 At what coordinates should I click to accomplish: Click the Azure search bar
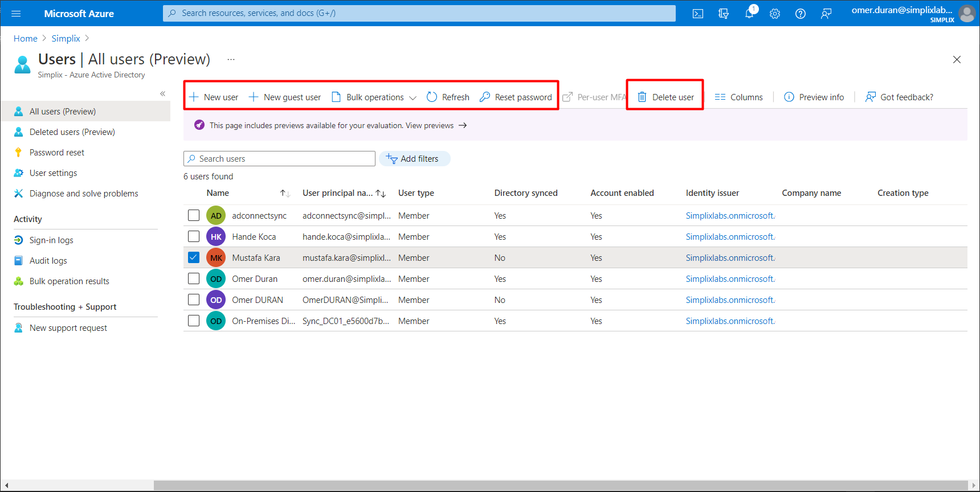point(419,13)
